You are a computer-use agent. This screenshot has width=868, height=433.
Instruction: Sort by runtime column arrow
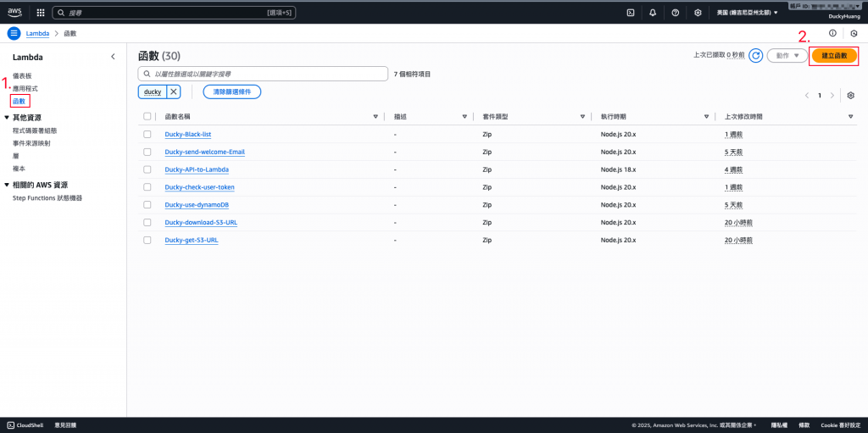pos(706,116)
